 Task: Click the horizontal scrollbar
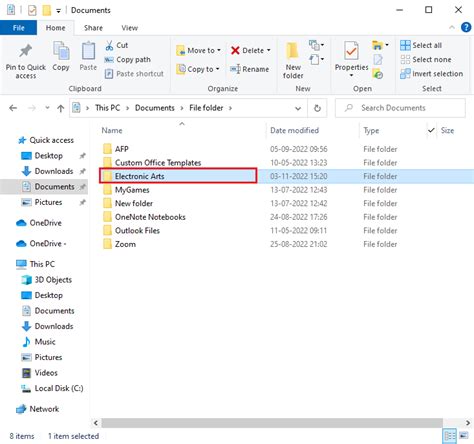click(272, 423)
